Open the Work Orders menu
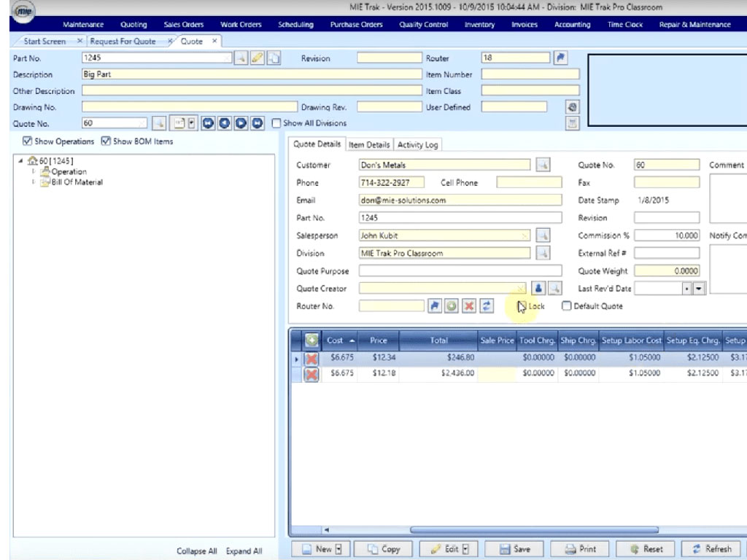Viewport: 747px width, 560px height. (241, 25)
